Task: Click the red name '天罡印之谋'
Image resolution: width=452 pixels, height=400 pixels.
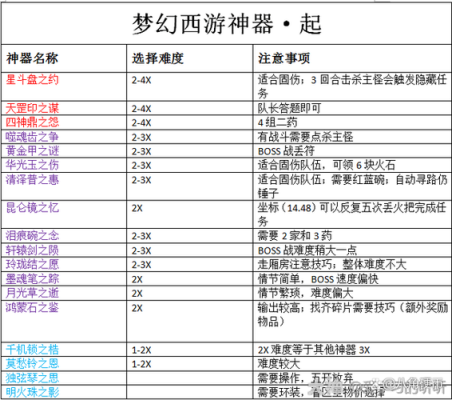Action: pos(32,108)
